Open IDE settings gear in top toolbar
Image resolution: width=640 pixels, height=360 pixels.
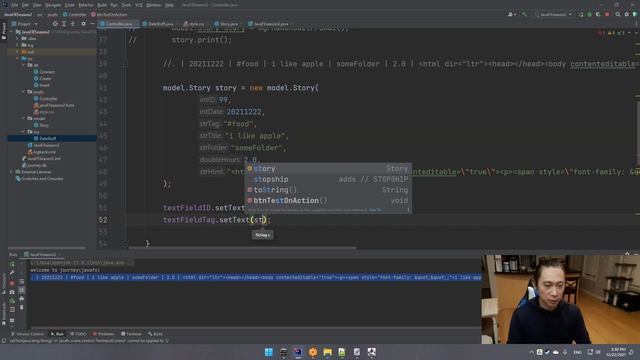tap(627, 14)
